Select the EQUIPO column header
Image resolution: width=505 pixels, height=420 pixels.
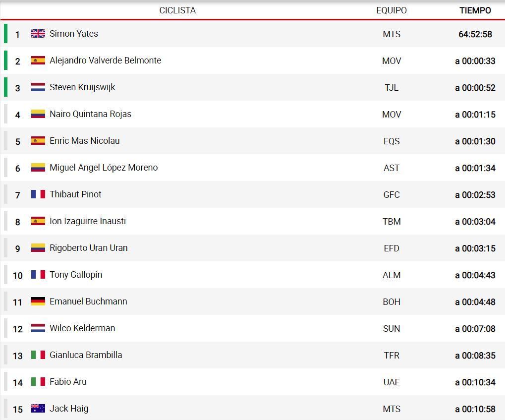tap(392, 10)
